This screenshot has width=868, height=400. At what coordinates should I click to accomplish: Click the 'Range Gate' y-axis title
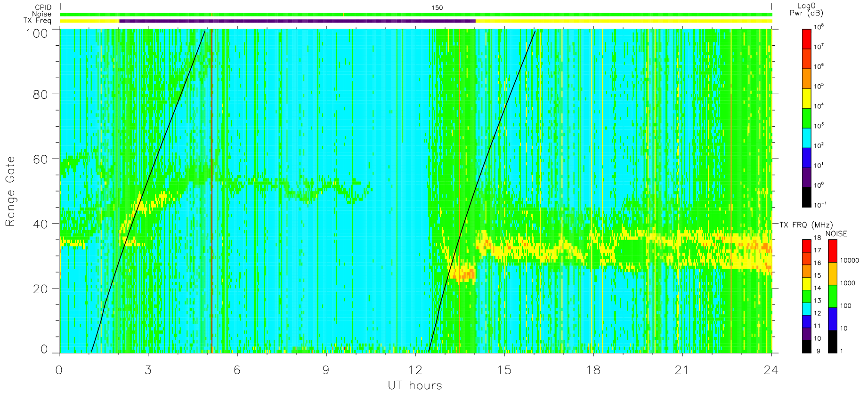(10, 192)
